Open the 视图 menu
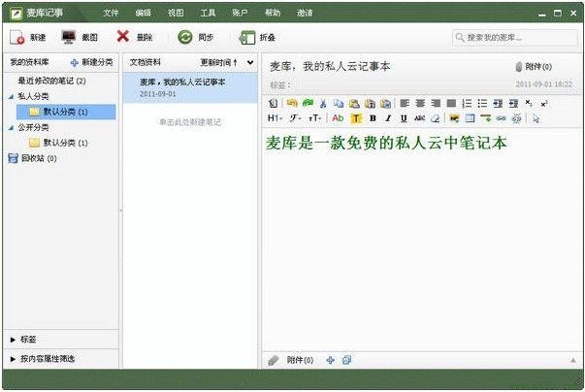 tap(176, 13)
